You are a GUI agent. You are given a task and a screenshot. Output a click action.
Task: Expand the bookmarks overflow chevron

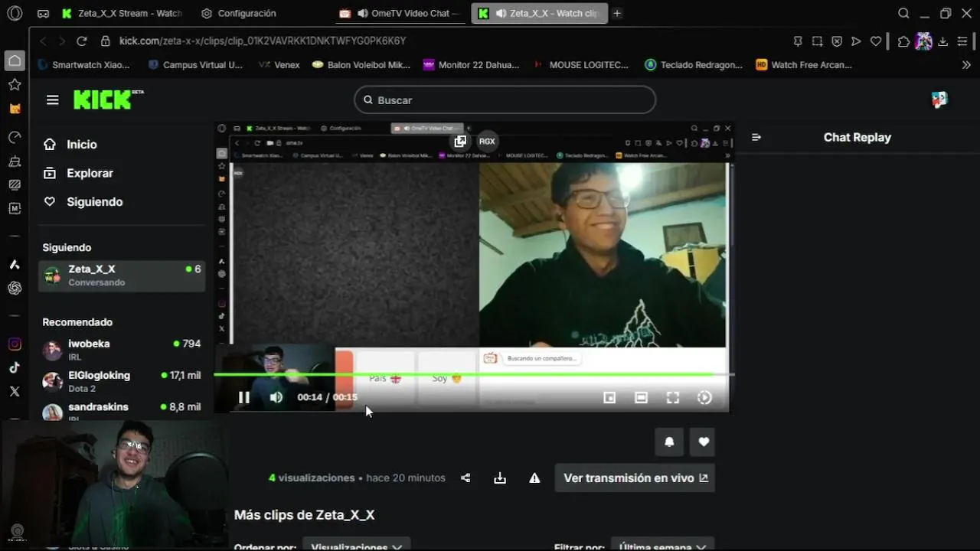(x=966, y=65)
